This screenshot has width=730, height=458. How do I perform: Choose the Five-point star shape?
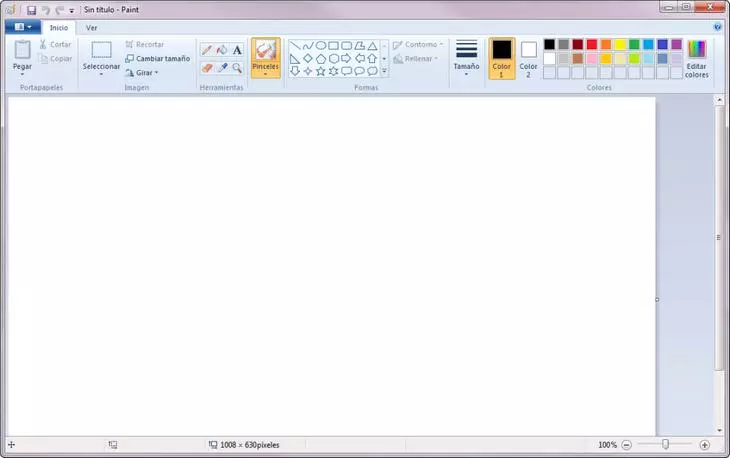[321, 71]
